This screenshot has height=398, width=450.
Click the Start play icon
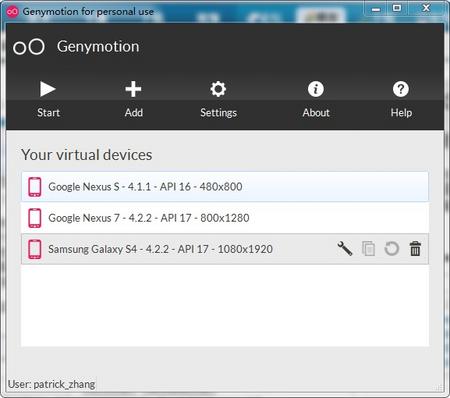tap(48, 89)
